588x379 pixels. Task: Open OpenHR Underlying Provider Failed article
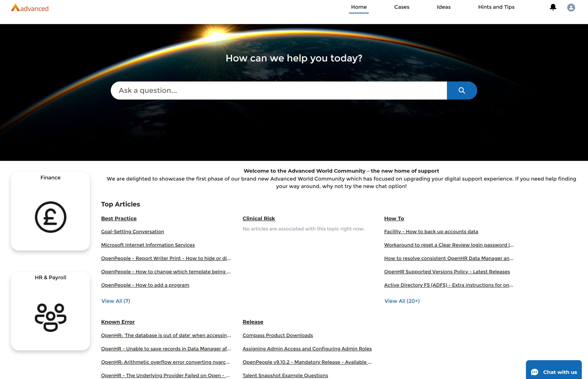(x=165, y=375)
